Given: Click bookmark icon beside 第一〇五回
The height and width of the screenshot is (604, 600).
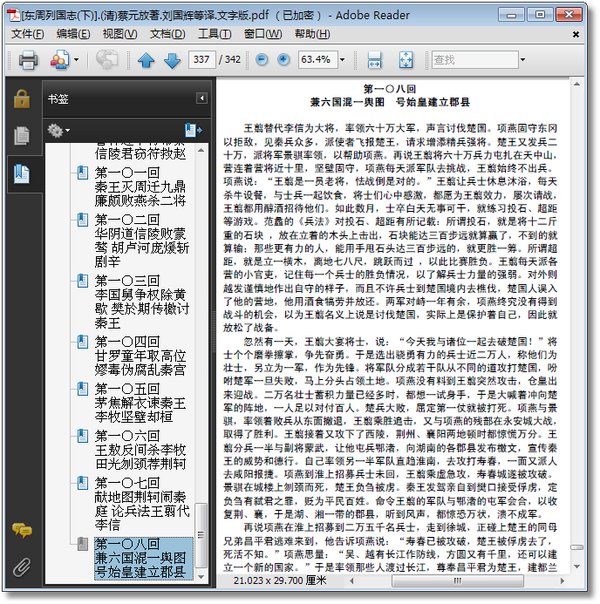Looking at the screenshot, I should tap(82, 389).
